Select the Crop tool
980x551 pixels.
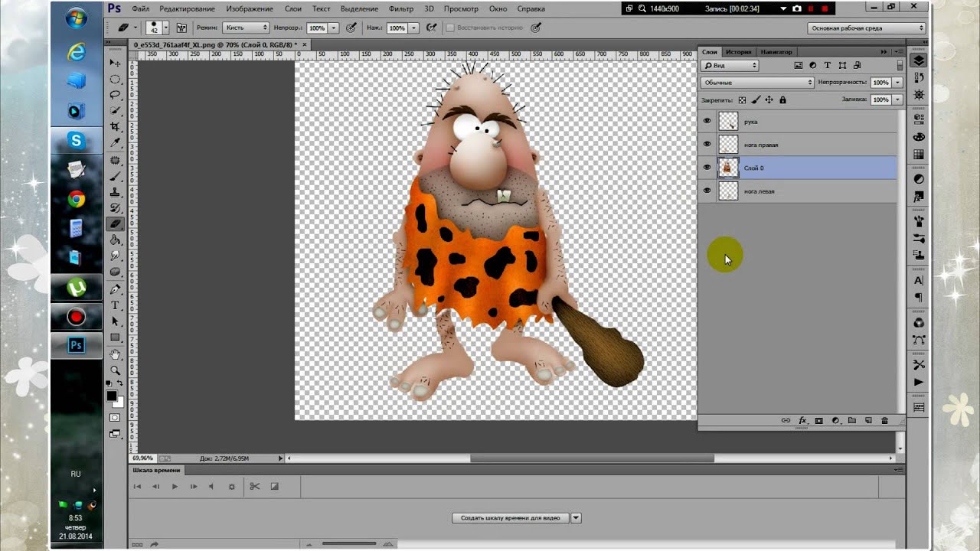(116, 127)
